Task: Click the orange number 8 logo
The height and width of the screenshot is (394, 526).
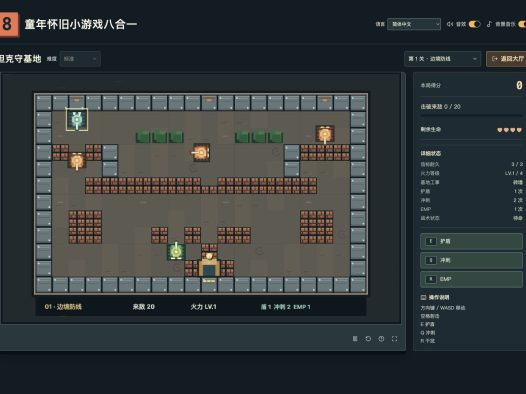Action: 9,24
